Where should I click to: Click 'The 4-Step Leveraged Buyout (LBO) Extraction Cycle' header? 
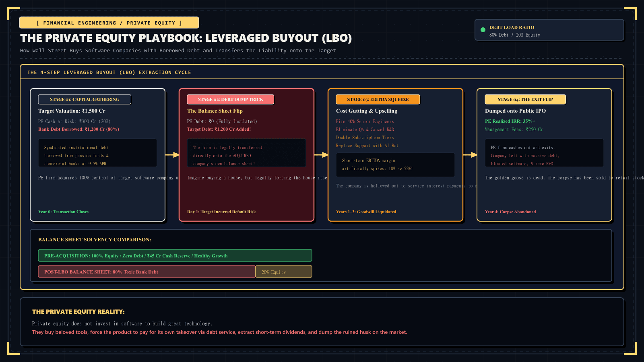109,72
